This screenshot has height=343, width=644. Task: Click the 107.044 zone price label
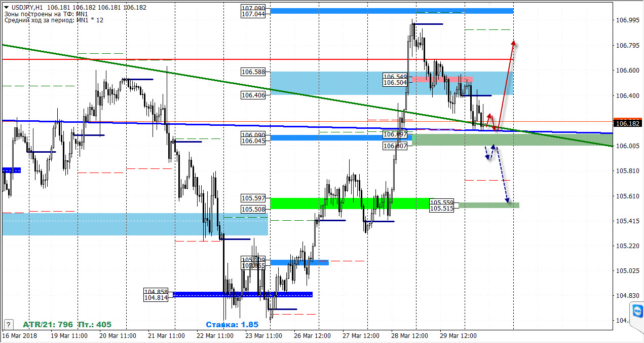click(253, 15)
